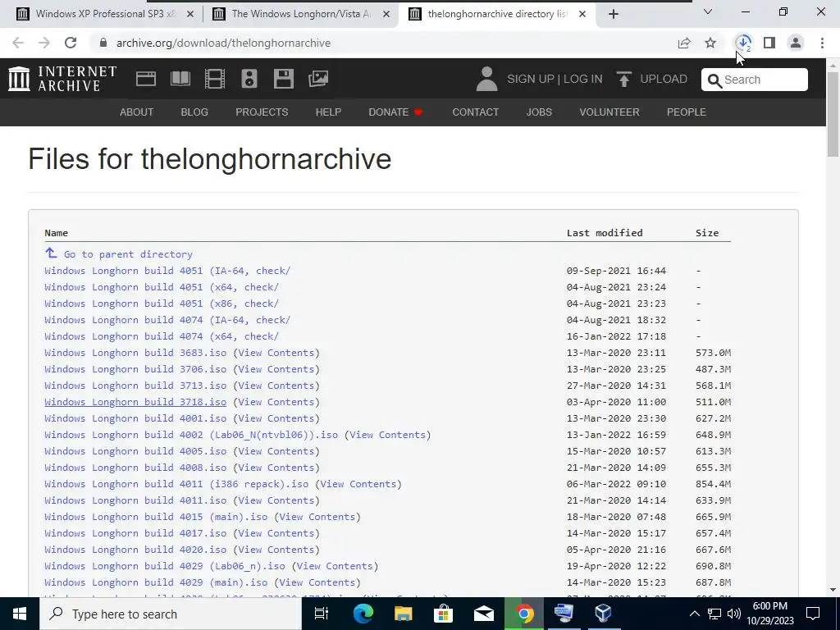840x630 pixels.
Task: Go forward with the forward arrow
Action: 44,43
